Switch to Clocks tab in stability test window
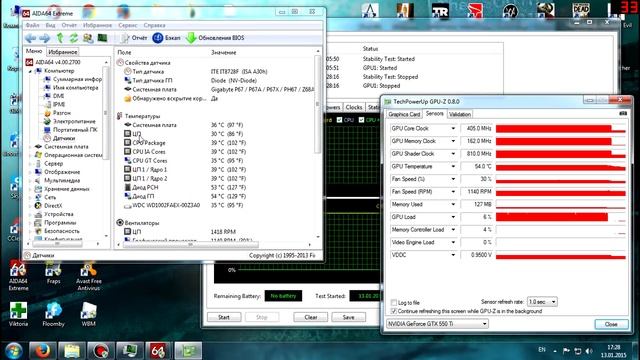640x360 pixels. click(x=353, y=107)
